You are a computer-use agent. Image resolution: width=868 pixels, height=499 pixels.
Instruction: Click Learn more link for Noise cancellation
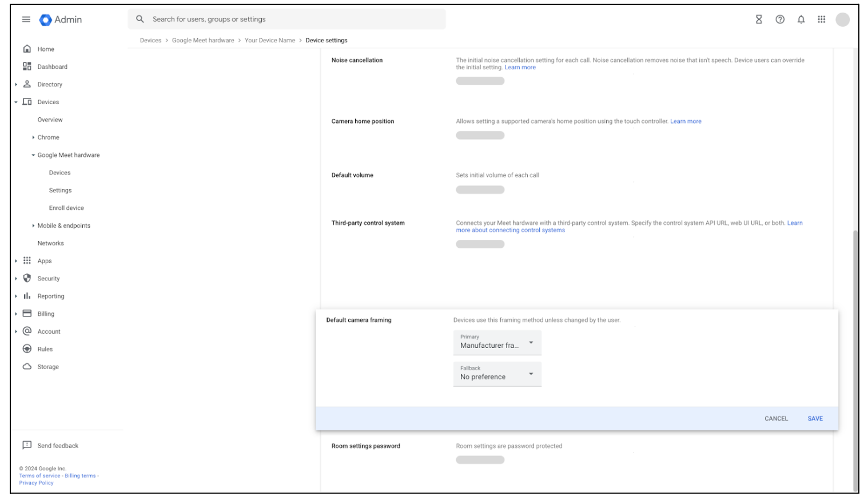click(520, 68)
